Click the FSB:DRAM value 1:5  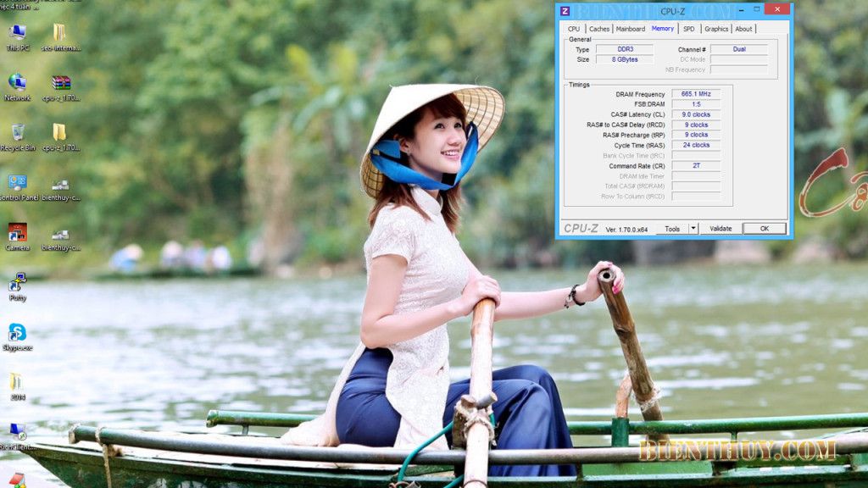[696, 104]
